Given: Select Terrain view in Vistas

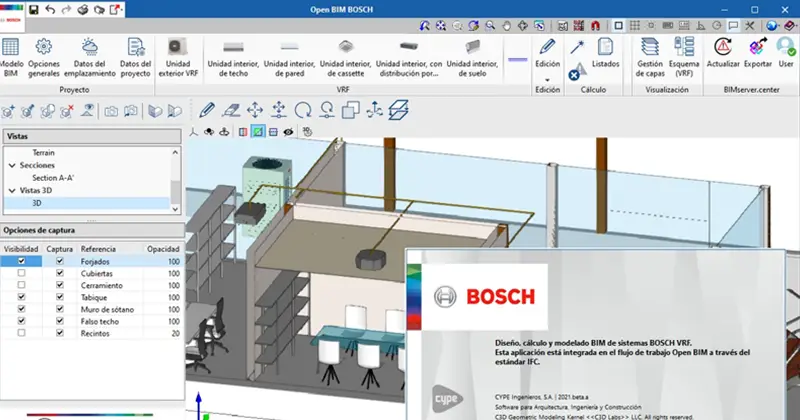Looking at the screenshot, I should point(43,153).
